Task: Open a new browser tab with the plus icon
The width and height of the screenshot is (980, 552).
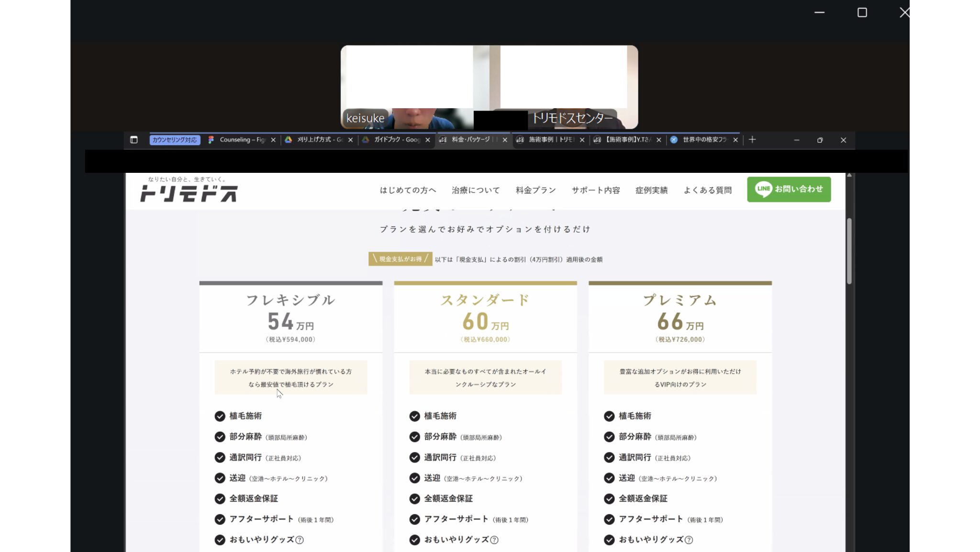Action: coord(752,140)
